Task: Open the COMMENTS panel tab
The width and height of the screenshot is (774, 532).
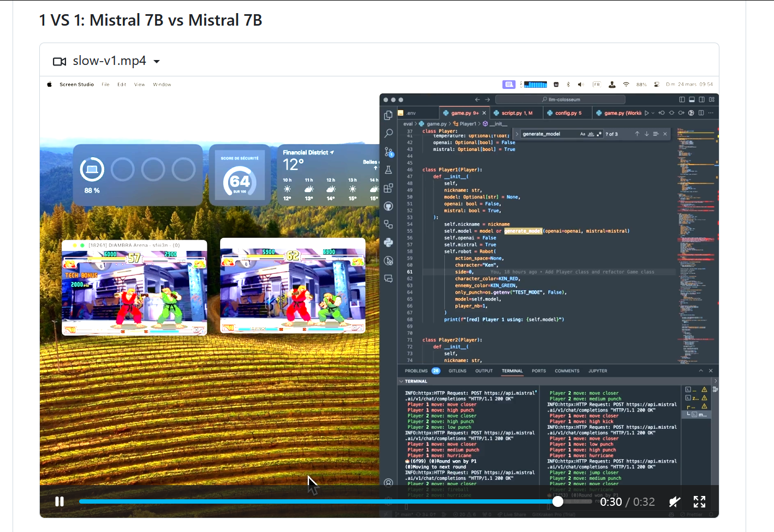Action: pyautogui.click(x=567, y=371)
